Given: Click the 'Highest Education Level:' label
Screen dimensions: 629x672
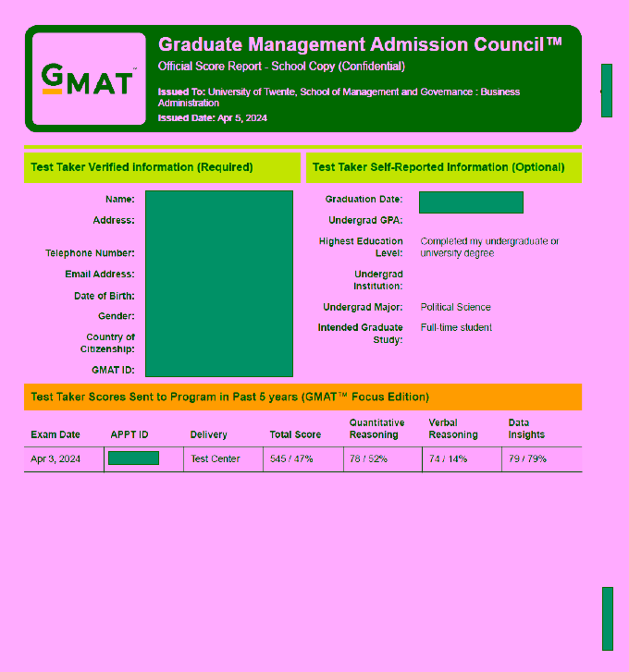Looking at the screenshot, I should pyautogui.click(x=361, y=247).
